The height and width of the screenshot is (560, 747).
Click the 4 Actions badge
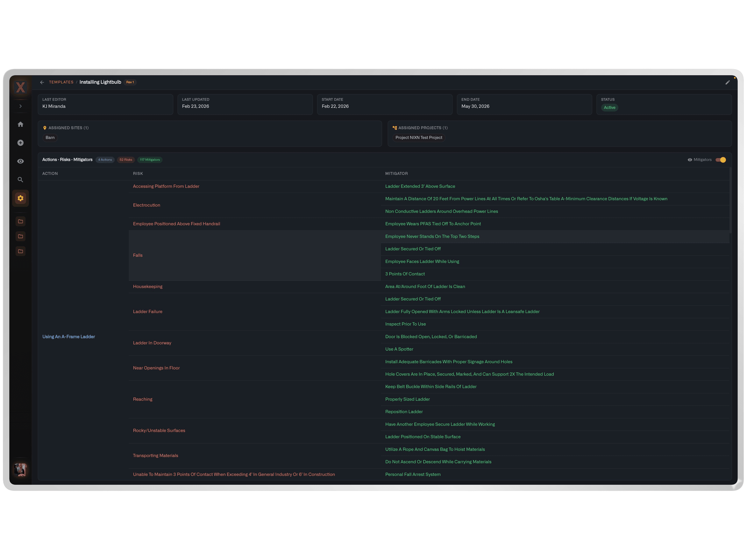[105, 160]
